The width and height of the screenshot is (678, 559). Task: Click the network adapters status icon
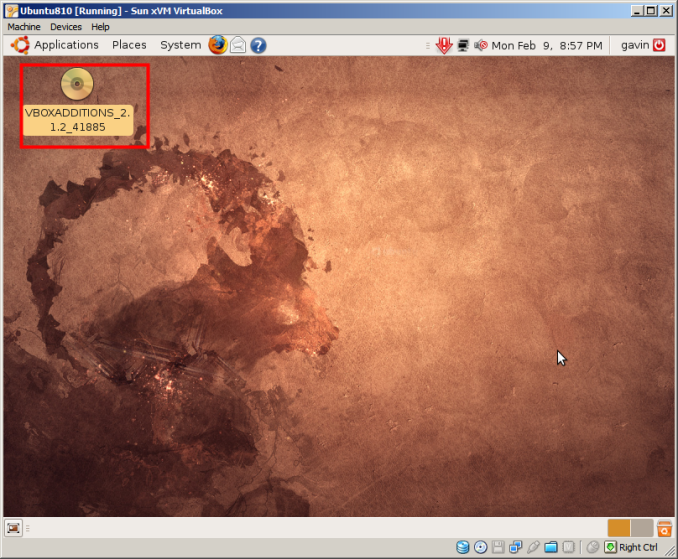click(x=515, y=547)
